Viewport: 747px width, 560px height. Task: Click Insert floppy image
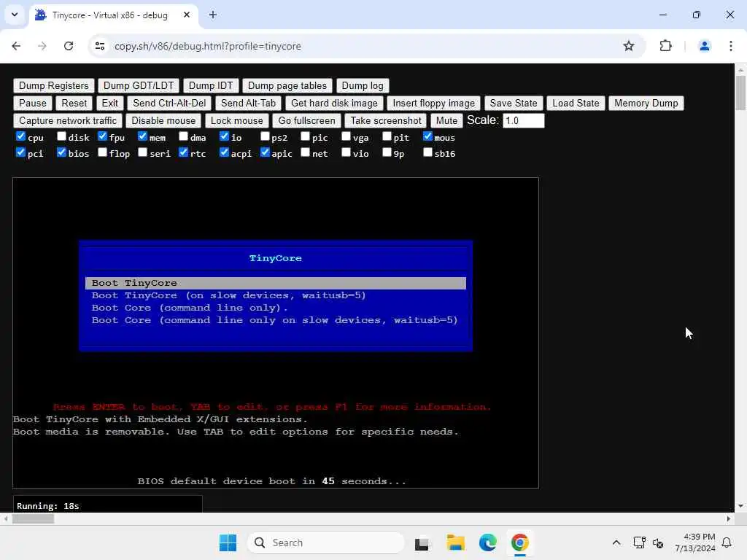point(433,104)
